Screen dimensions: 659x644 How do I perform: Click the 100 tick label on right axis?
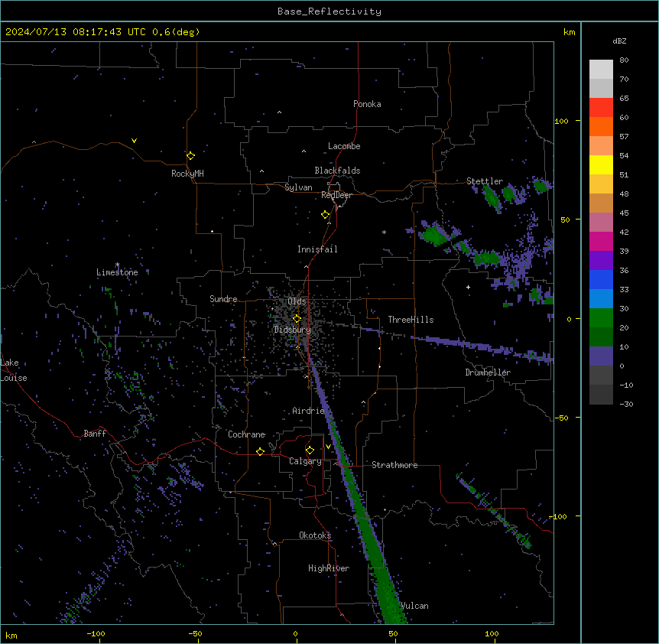click(x=561, y=121)
